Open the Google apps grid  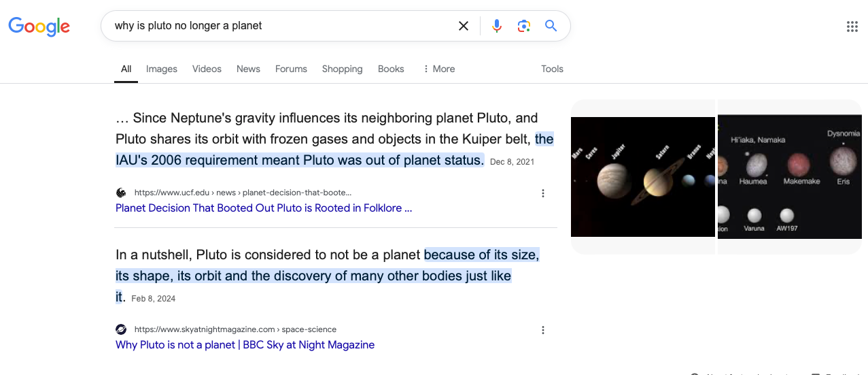click(x=852, y=27)
